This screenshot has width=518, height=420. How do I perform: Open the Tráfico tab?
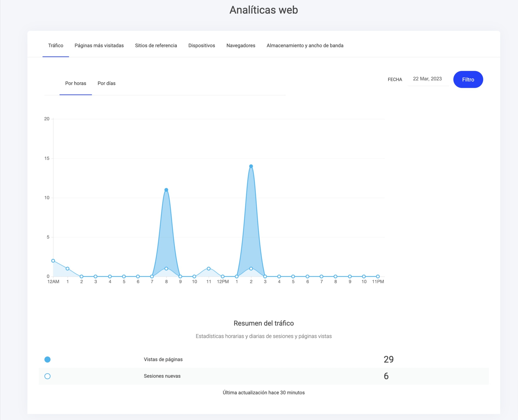click(56, 45)
